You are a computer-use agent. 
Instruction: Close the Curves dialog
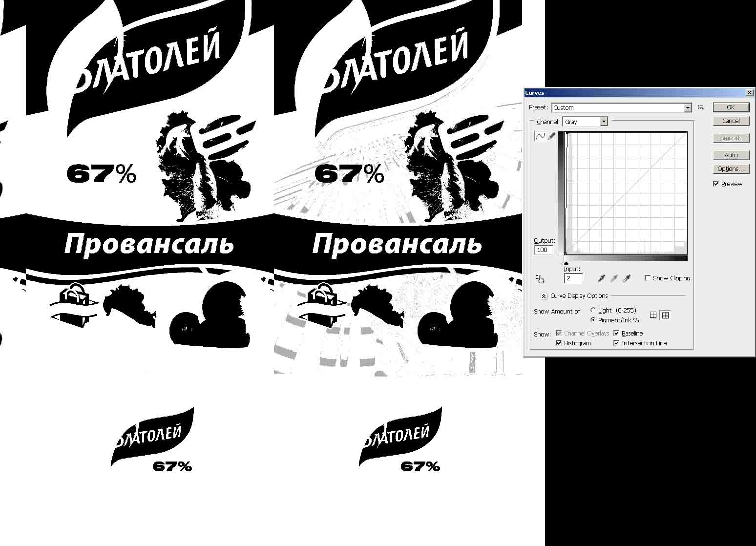(x=750, y=92)
